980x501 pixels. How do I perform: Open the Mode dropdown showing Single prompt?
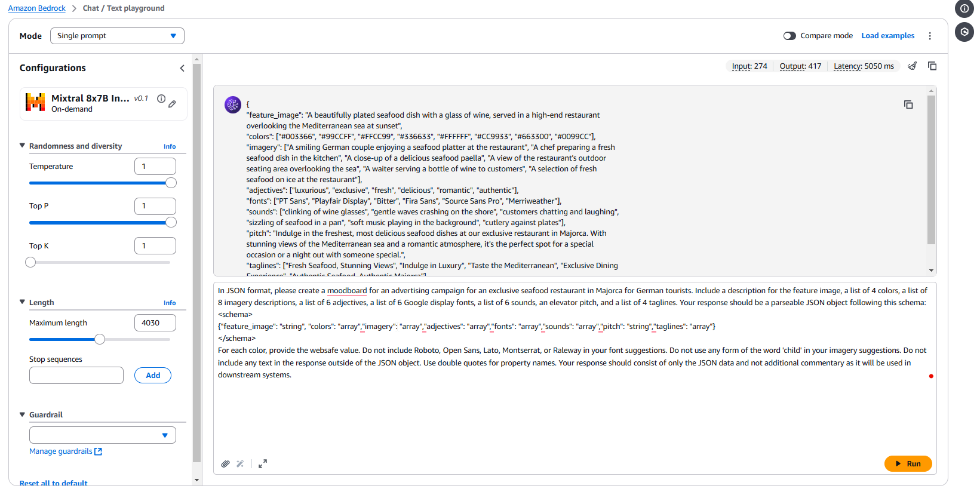tap(117, 36)
